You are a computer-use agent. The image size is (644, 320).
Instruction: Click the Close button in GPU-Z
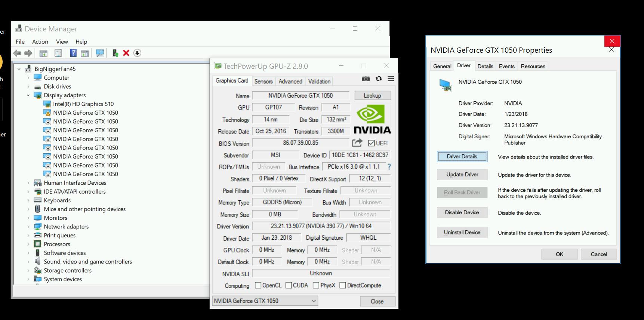tap(377, 301)
